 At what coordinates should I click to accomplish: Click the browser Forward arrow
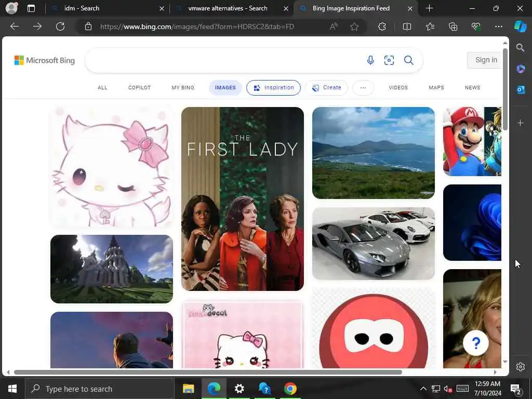(x=37, y=26)
